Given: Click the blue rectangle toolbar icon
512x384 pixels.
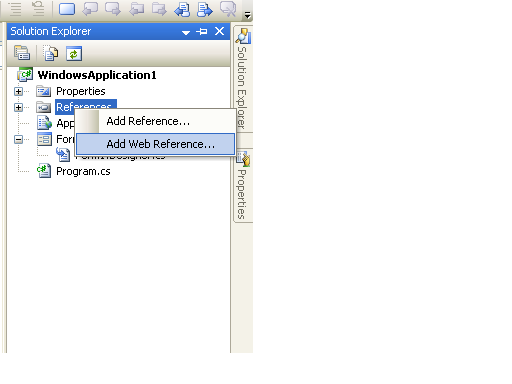Looking at the screenshot, I should pos(67,9).
